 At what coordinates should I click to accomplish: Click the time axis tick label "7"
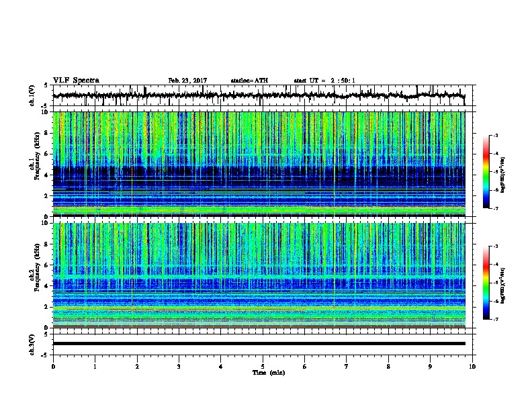pyautogui.click(x=347, y=367)
